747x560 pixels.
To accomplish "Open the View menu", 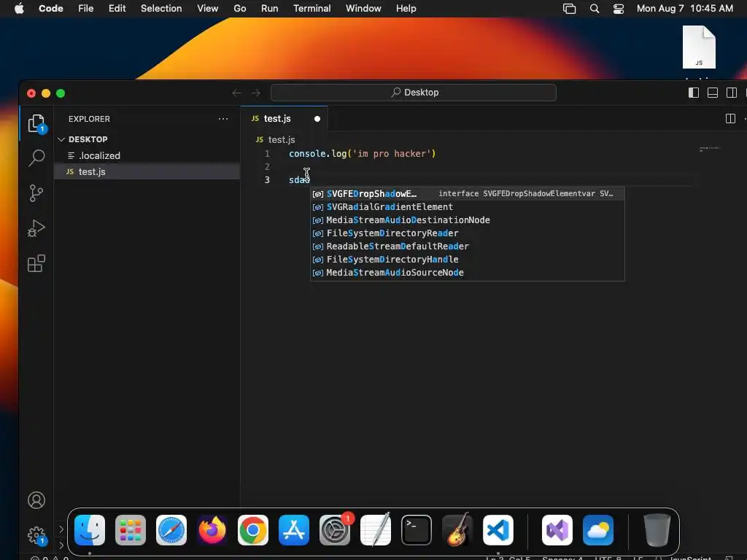I will pos(208,9).
